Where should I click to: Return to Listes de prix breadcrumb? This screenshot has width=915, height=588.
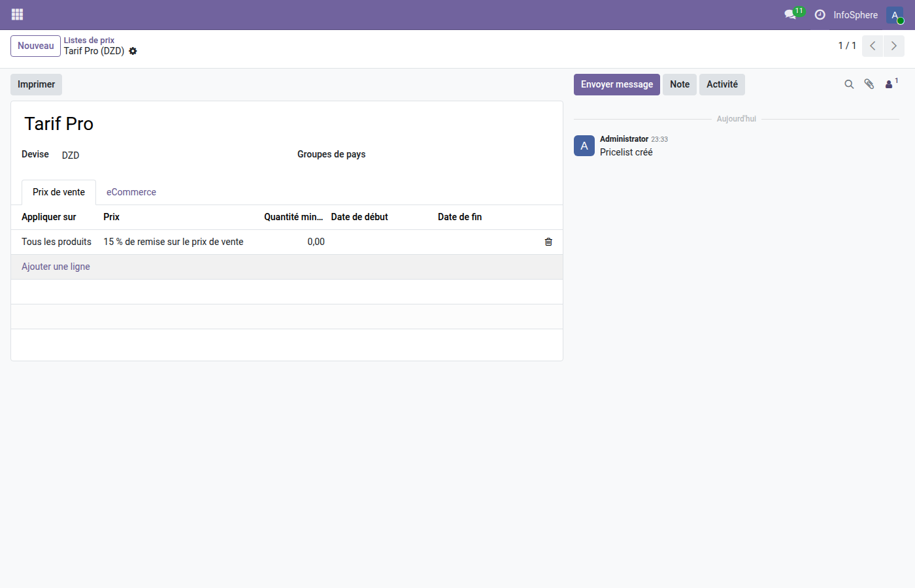[x=89, y=40]
